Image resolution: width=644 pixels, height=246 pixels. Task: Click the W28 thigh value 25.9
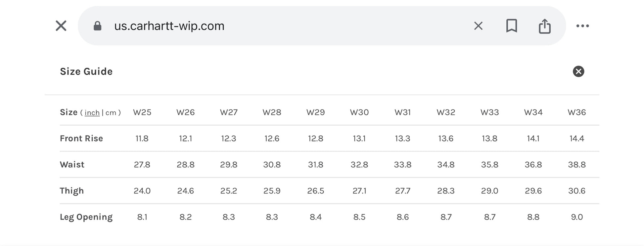pos(272,191)
